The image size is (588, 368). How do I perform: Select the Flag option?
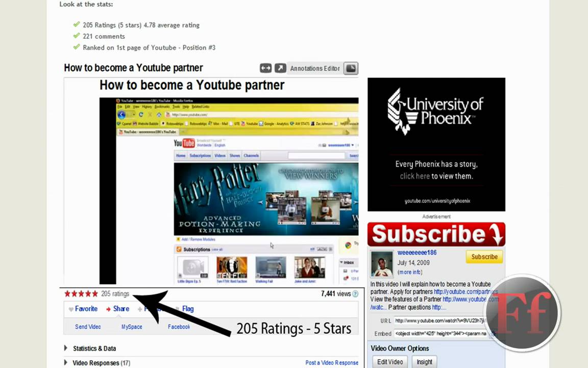pos(188,309)
